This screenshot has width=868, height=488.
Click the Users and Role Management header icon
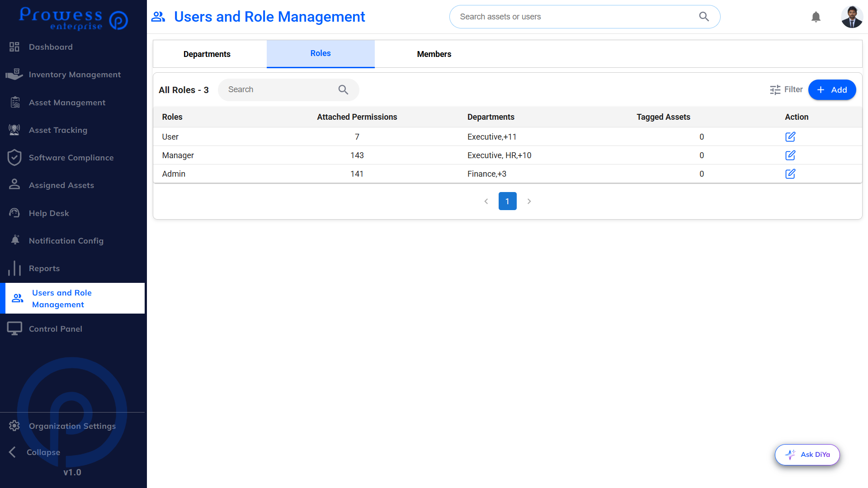[158, 17]
